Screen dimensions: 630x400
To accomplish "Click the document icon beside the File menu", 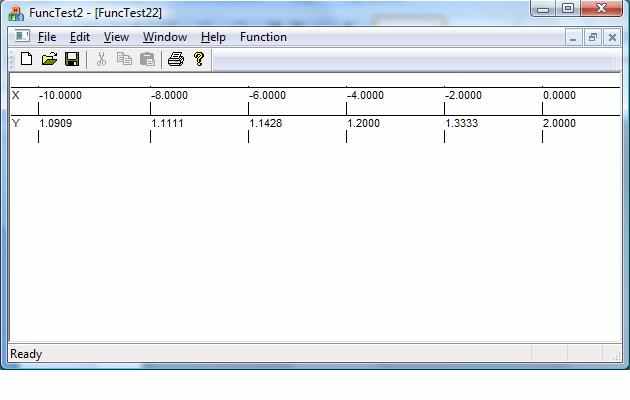I will click(22, 36).
